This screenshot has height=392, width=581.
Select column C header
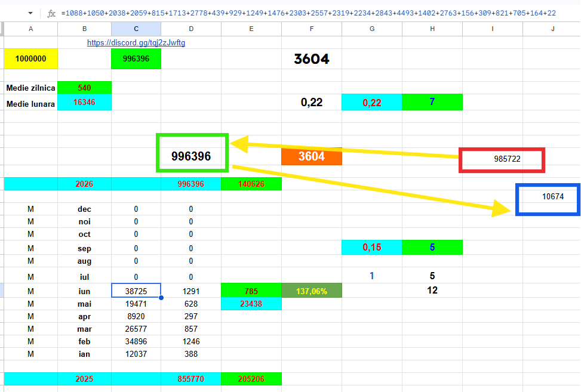click(136, 29)
